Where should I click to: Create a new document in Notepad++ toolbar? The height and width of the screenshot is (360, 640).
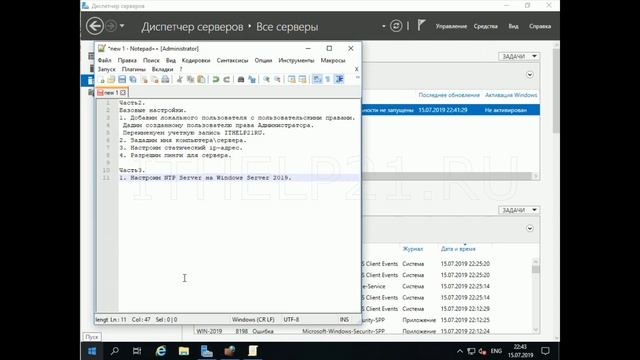[101, 79]
